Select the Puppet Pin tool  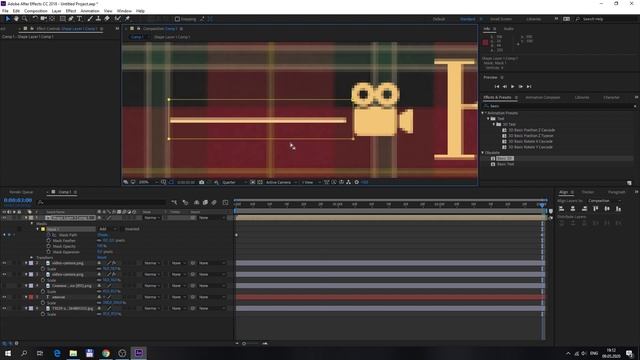[x=127, y=19]
